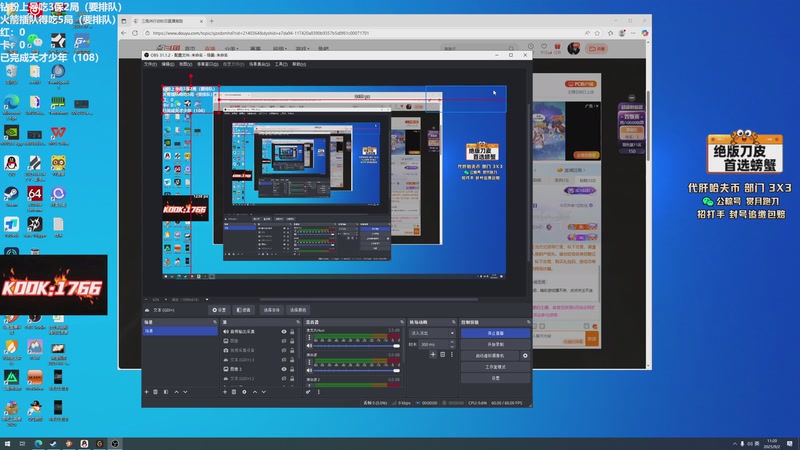Open Steam desktop shortcut icon
The height and width of the screenshot is (450, 800).
11,196
